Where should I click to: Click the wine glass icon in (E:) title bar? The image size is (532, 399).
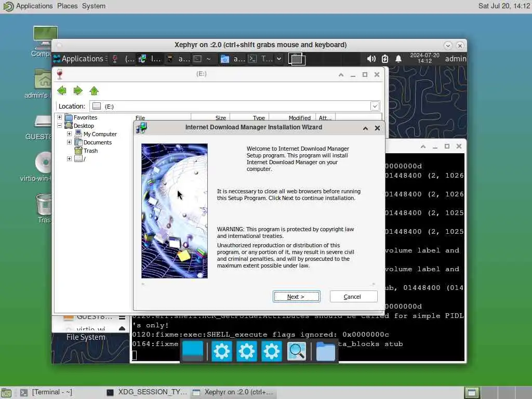[60, 74]
